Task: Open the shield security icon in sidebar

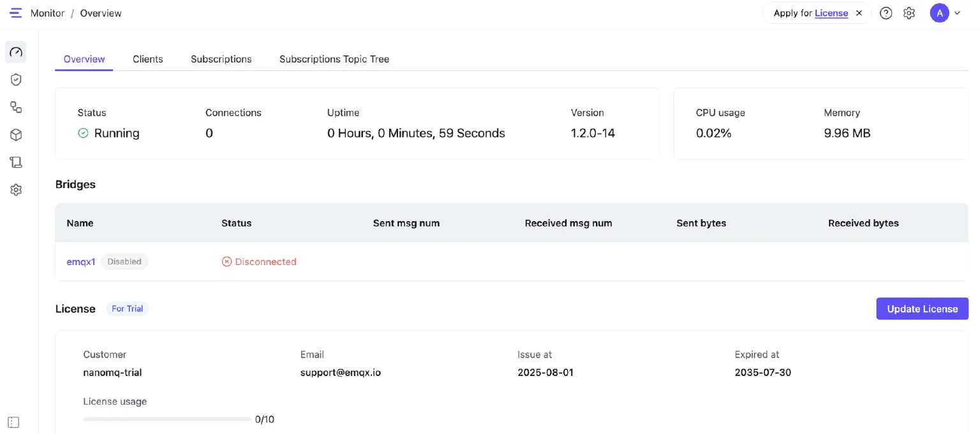Action: pos(16,80)
